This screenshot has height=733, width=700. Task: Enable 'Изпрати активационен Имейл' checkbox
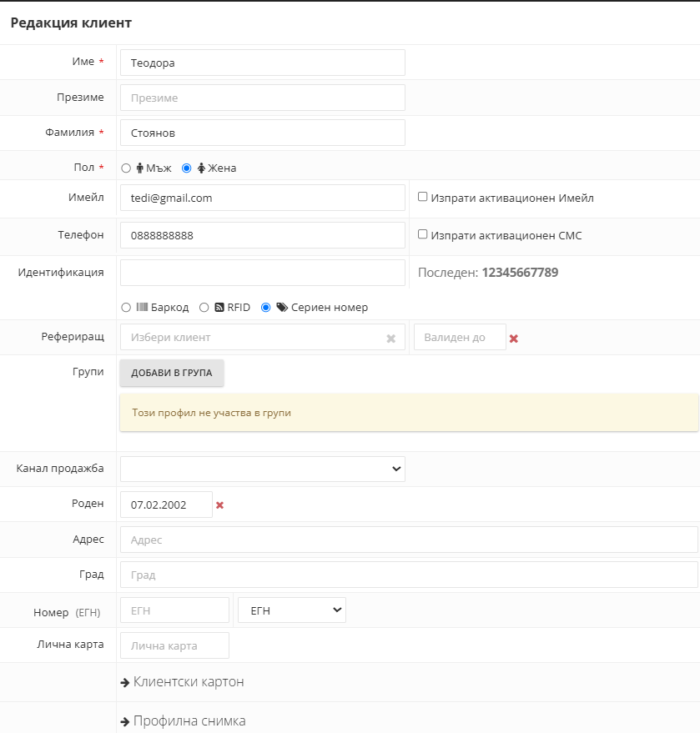pos(423,197)
